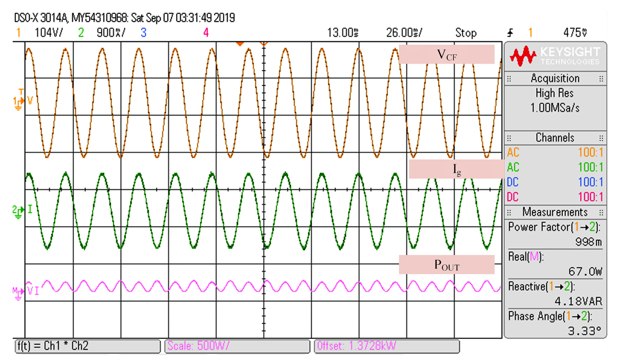Screen dimensions: 618x364
Task: Click channel 1 ground reference marker
Action: (x=18, y=102)
